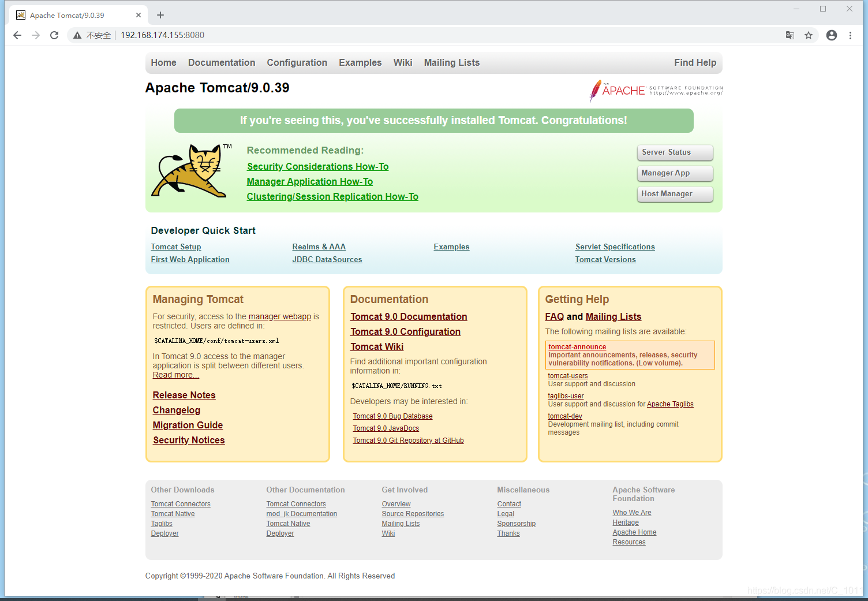Select the Apache Tomcat/9.0.39 browser tab
Image resolution: width=868 pixels, height=601 pixels.
(78, 15)
